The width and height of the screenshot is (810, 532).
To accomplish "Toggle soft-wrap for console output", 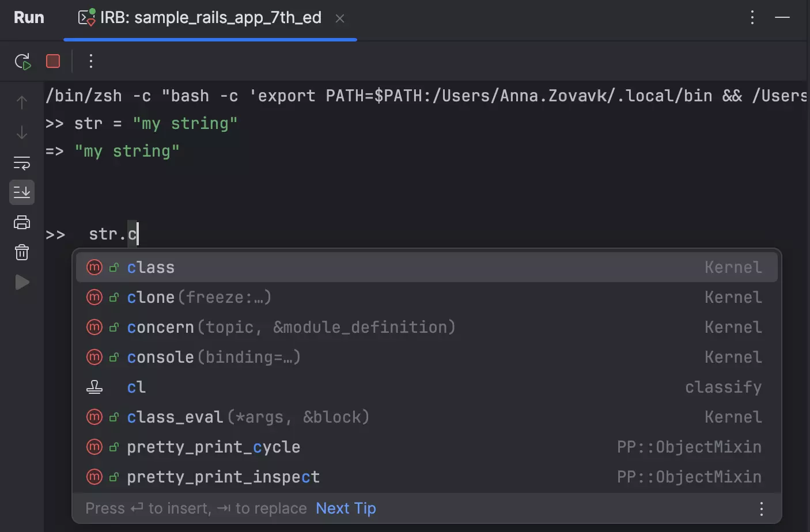I will pyautogui.click(x=21, y=162).
